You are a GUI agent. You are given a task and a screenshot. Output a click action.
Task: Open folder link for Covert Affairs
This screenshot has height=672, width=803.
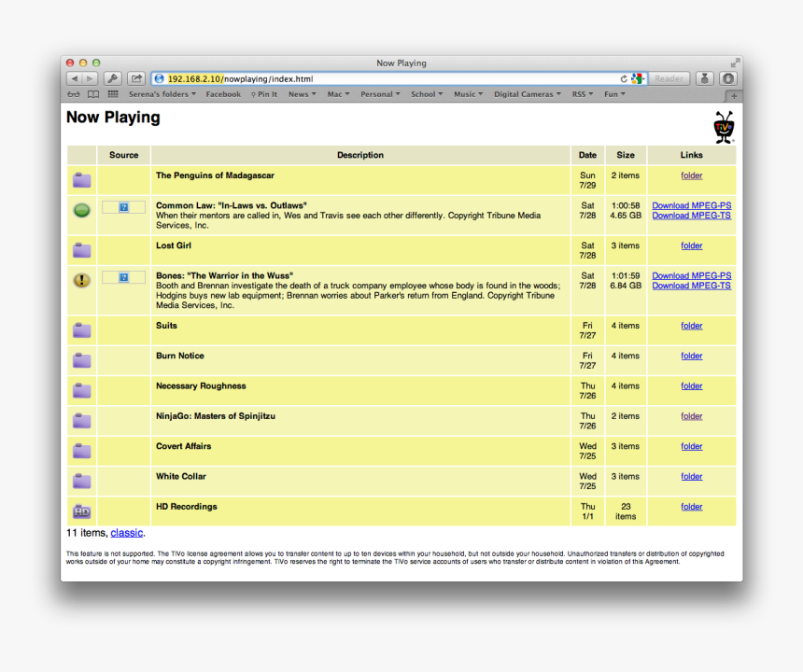tap(691, 446)
